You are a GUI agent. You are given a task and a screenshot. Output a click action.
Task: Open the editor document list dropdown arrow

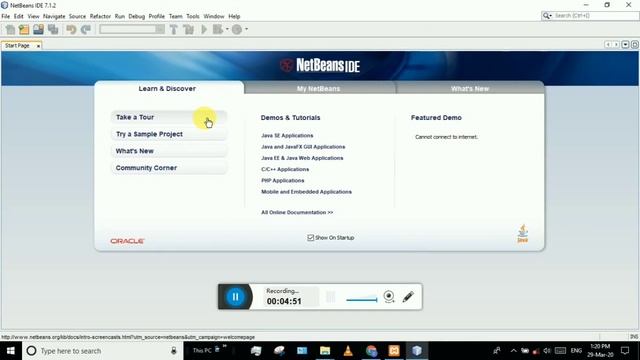click(x=625, y=44)
